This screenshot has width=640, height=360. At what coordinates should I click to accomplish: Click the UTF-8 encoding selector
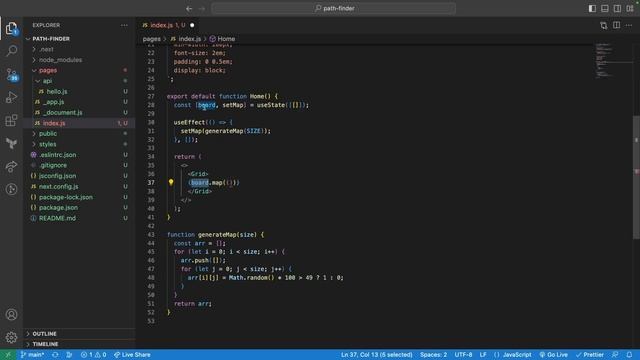tap(463, 355)
